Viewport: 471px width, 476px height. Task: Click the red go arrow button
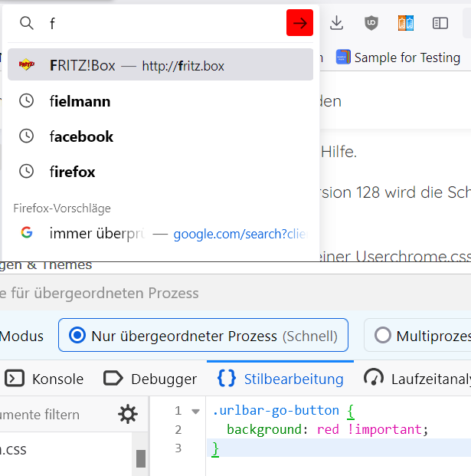click(299, 23)
